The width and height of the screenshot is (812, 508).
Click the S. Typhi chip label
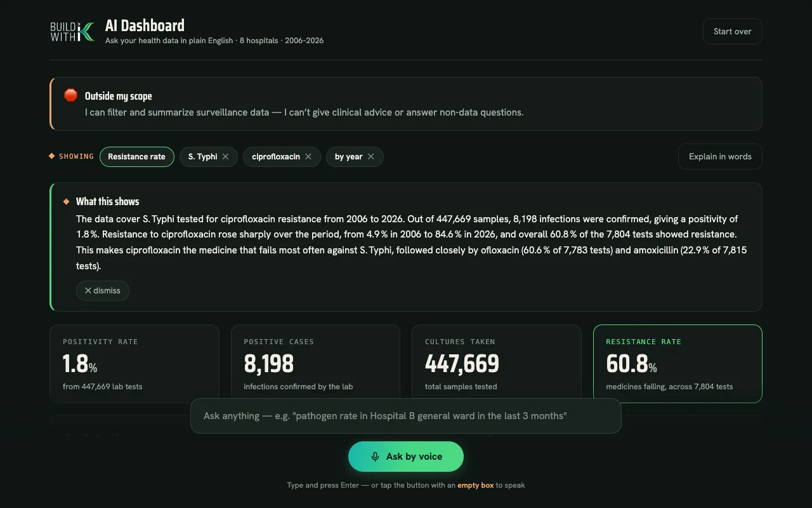pyautogui.click(x=202, y=157)
